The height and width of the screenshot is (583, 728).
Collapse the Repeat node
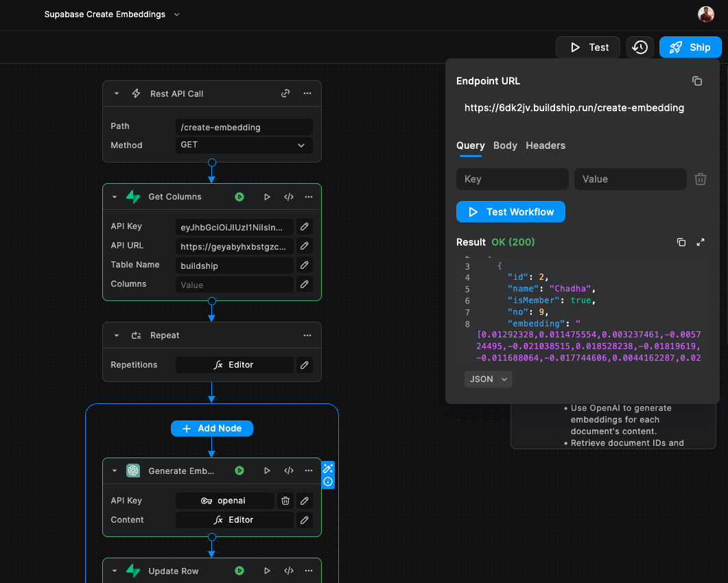point(117,335)
